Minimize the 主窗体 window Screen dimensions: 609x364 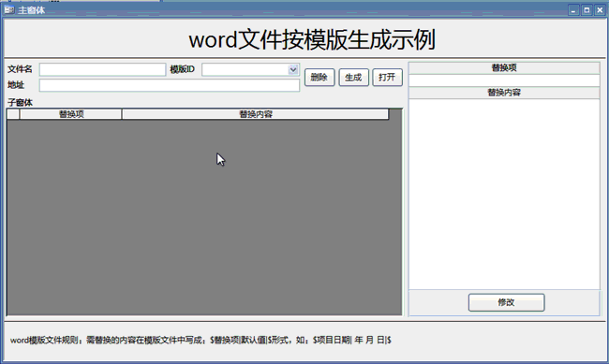[573, 10]
